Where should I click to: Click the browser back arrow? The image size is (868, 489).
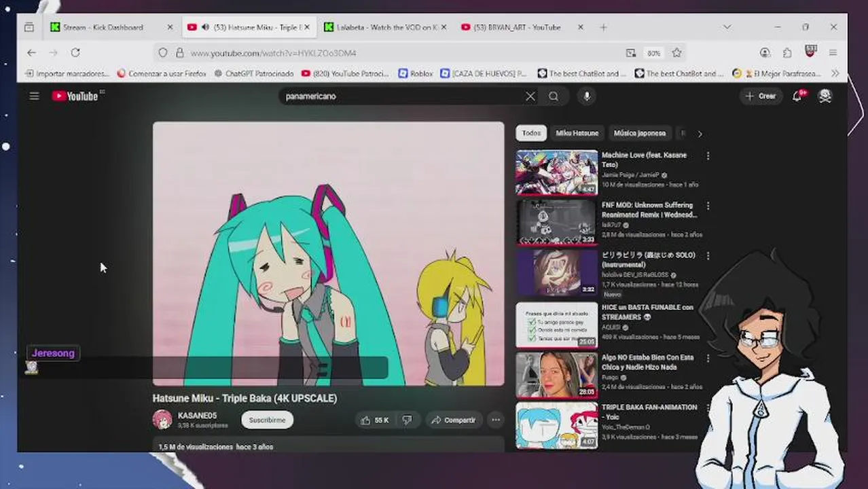click(x=32, y=52)
